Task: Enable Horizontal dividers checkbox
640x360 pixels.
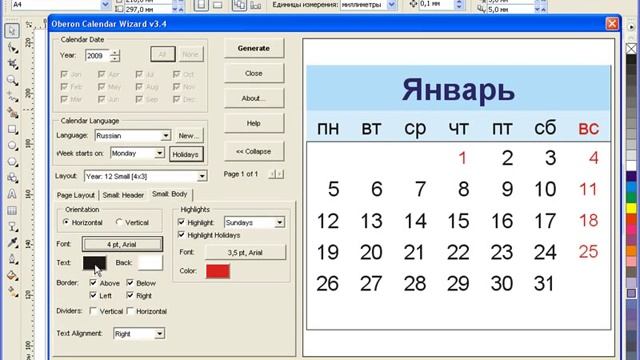Action: pyautogui.click(x=130, y=311)
